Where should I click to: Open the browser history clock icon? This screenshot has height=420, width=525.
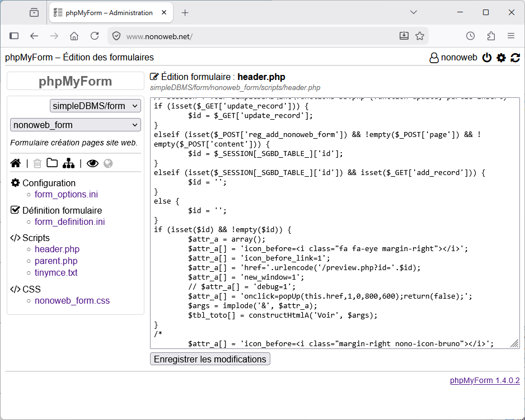pos(470,36)
